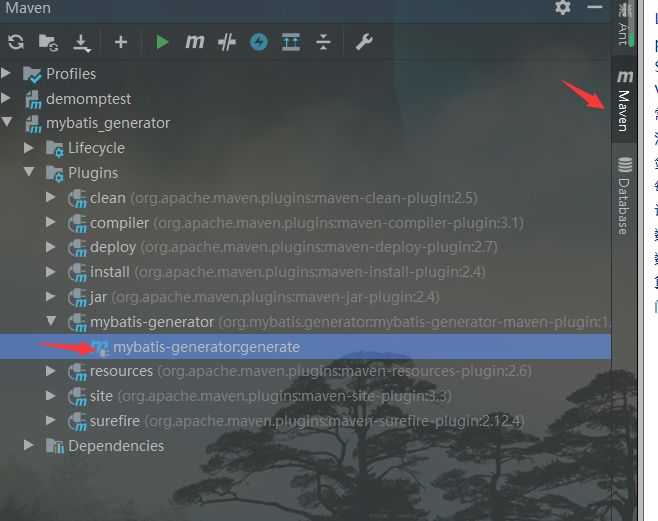Expand the Lifecycle node

[29, 148]
